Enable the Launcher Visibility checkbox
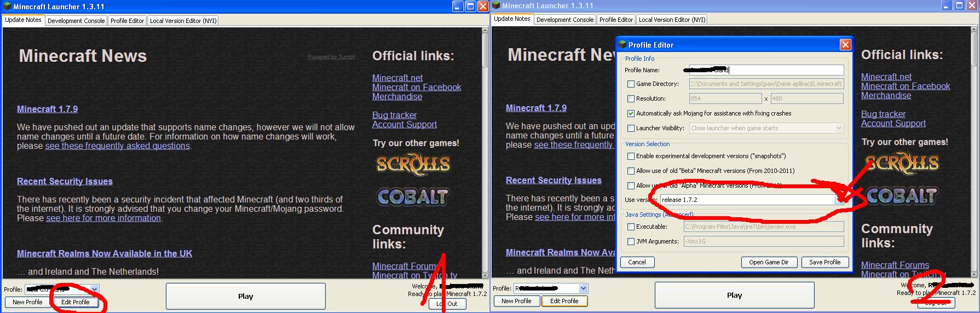The height and width of the screenshot is (313, 980). coord(631,129)
